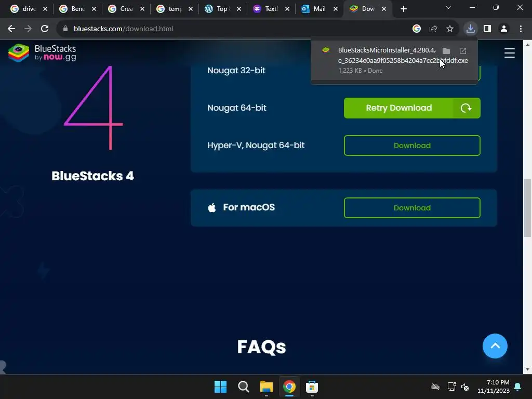
Task: Open Chrome three-dot menu
Action: 521,29
